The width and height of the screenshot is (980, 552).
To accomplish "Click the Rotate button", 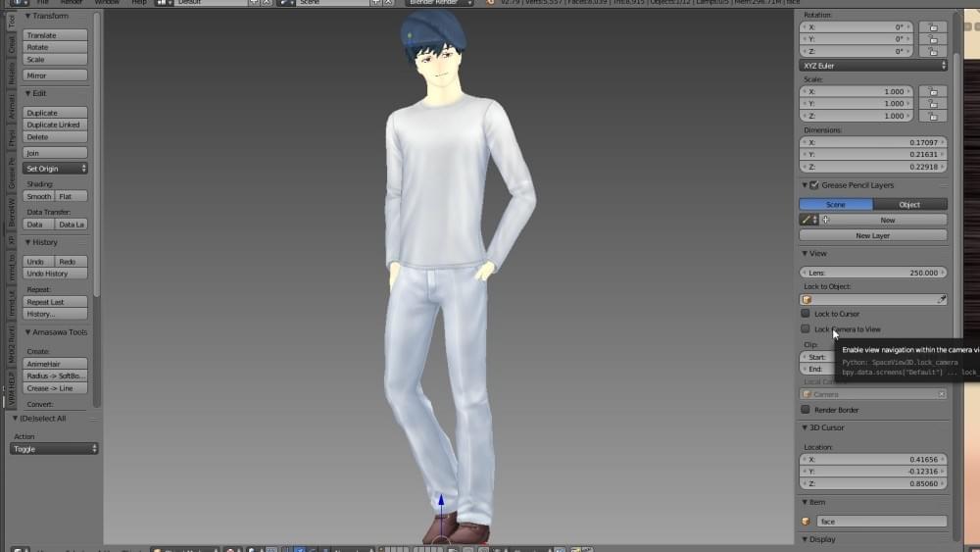I will click(55, 47).
